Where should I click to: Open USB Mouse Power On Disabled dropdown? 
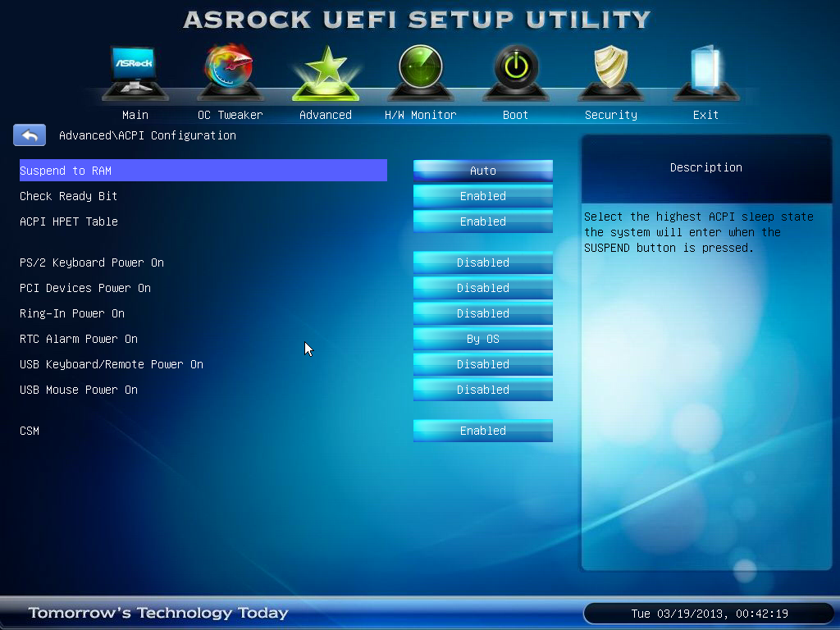[482, 390]
